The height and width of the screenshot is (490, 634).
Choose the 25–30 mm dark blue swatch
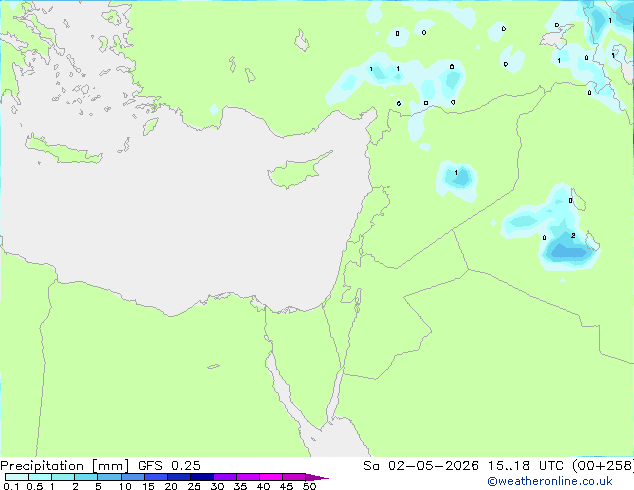pyautogui.click(x=202, y=477)
